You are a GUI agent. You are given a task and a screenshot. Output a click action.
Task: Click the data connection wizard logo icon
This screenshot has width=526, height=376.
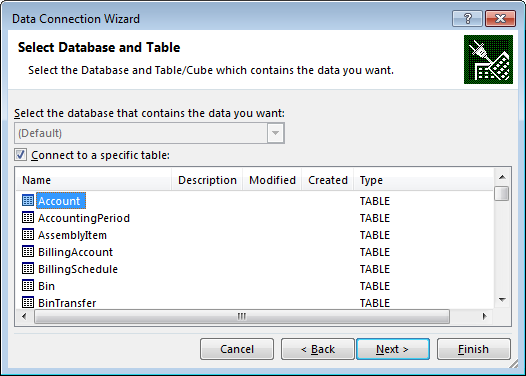(488, 59)
